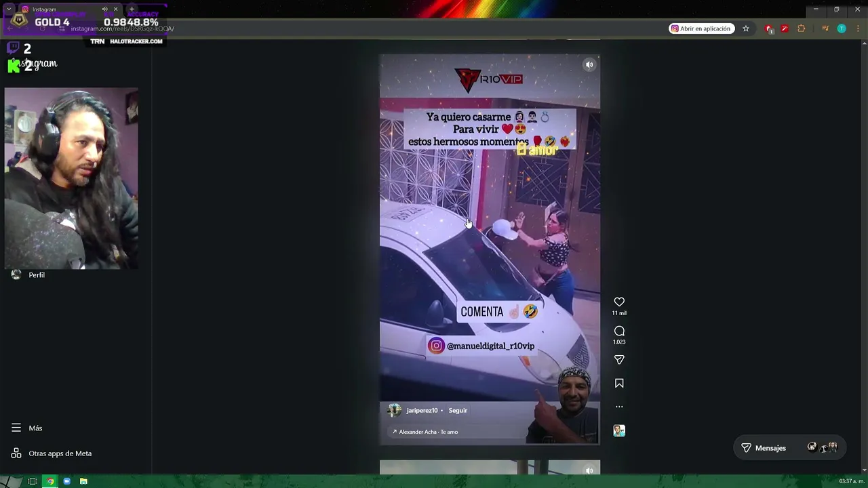Toggle sound on the next reel below
Image resolution: width=868 pixels, height=488 pixels.
click(x=589, y=470)
